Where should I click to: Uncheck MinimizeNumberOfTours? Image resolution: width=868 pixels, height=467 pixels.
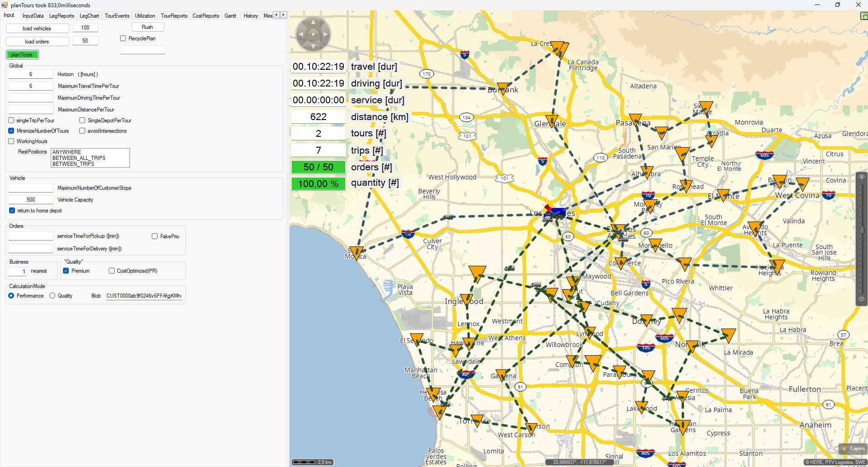[x=11, y=131]
